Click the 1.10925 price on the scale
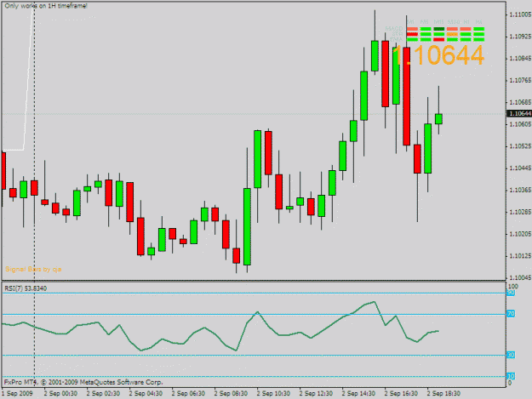 coord(520,37)
